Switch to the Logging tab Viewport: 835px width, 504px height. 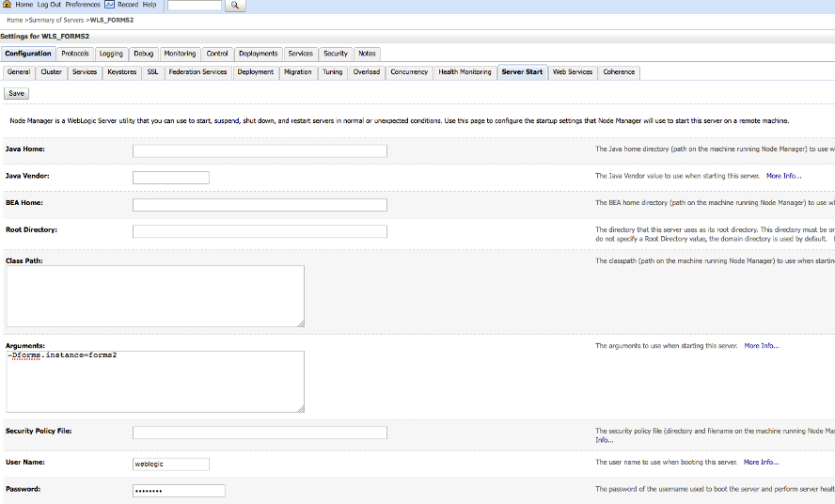[111, 54]
